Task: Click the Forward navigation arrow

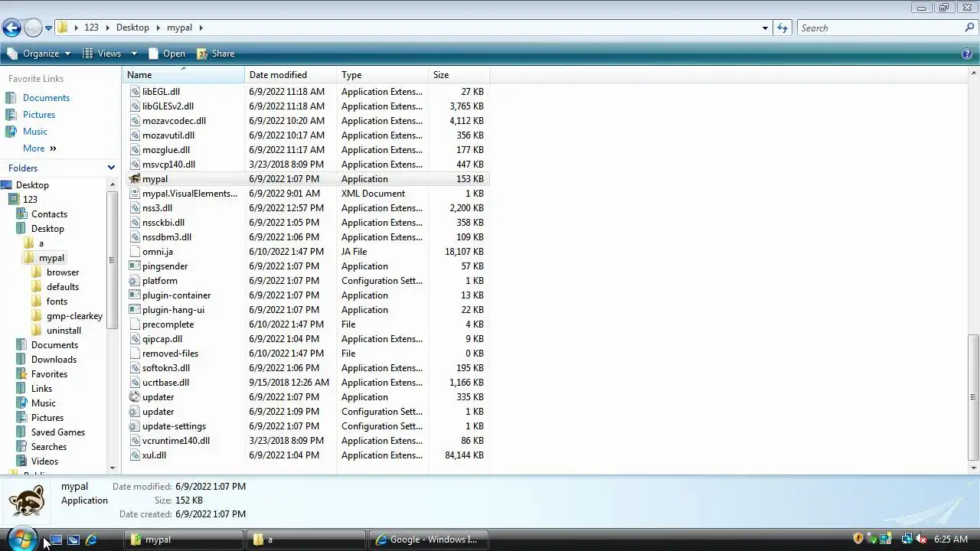Action: pyautogui.click(x=33, y=28)
